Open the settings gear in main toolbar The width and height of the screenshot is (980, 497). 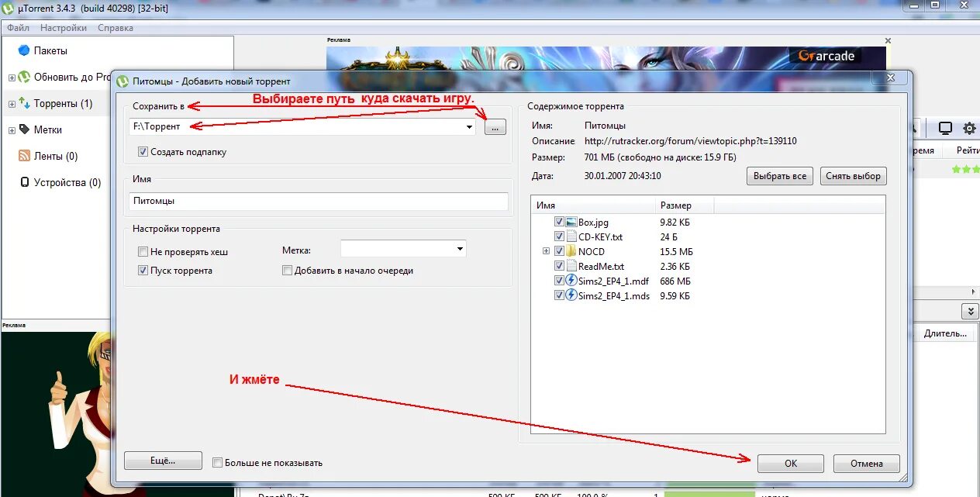click(x=969, y=128)
